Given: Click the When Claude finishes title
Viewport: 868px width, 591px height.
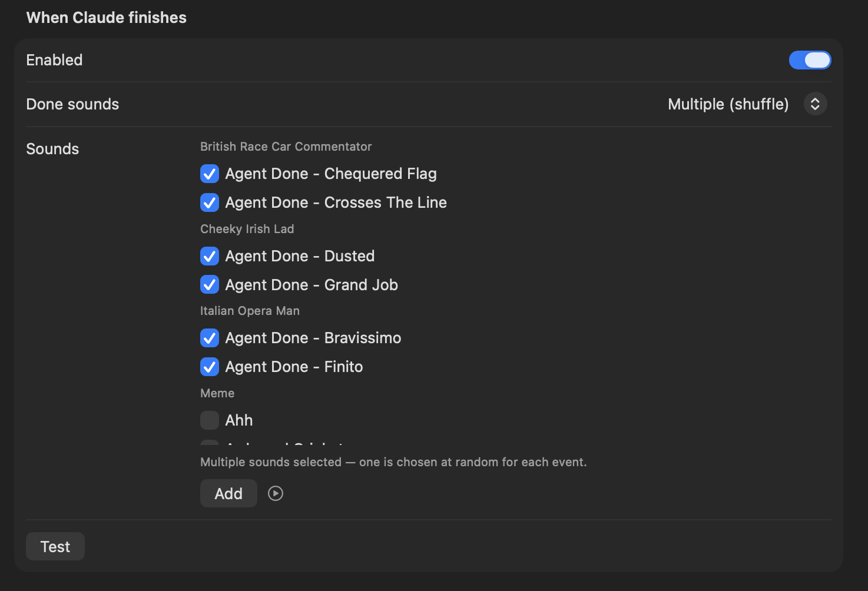Looking at the screenshot, I should point(107,18).
